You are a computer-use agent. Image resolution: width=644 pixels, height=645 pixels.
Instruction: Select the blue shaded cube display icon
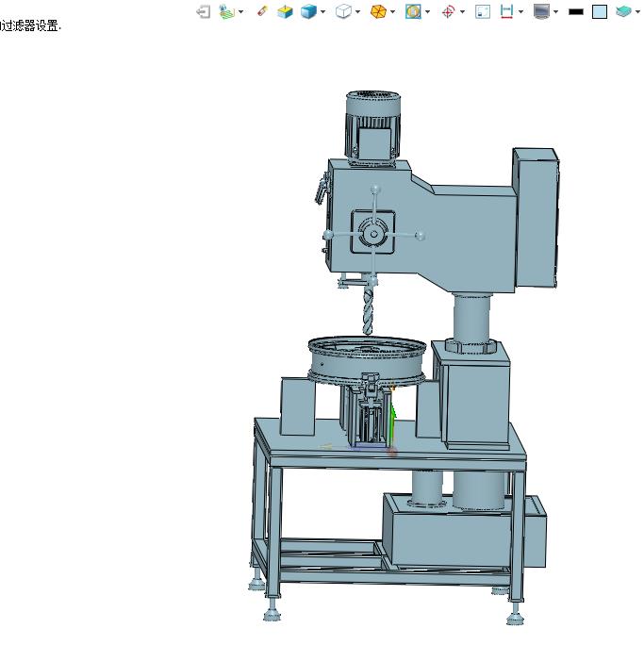(x=308, y=11)
